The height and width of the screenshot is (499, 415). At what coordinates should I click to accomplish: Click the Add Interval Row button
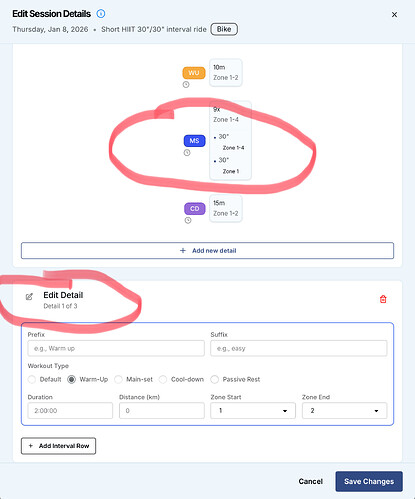coord(58,446)
